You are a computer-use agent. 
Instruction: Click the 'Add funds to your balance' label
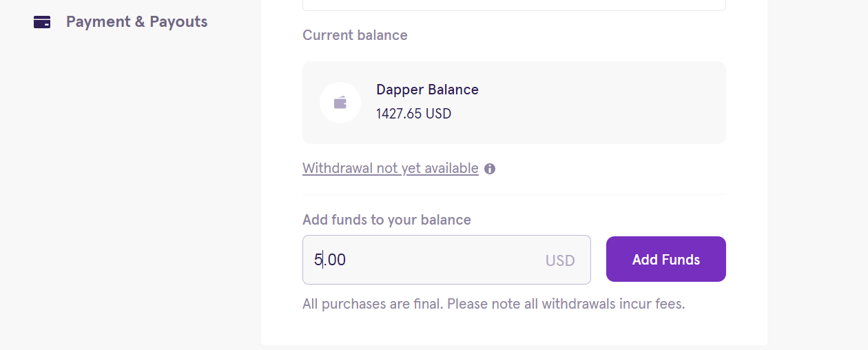click(386, 220)
